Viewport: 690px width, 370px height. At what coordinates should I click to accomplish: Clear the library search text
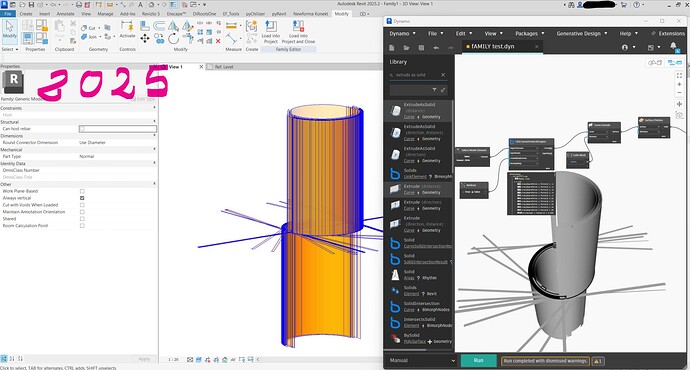(443, 75)
